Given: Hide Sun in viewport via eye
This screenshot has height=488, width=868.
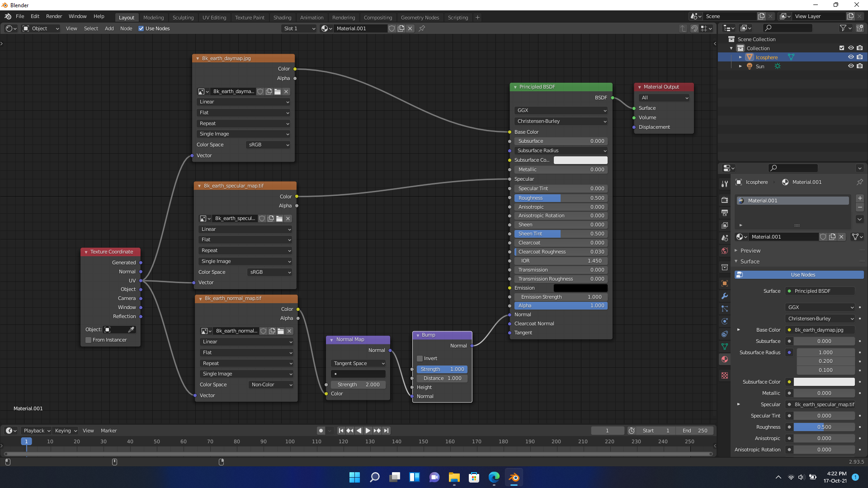Looking at the screenshot, I should coord(851,66).
